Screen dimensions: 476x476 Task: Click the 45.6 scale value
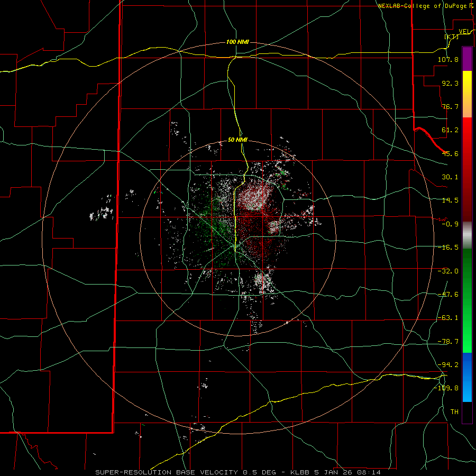pyautogui.click(x=450, y=153)
